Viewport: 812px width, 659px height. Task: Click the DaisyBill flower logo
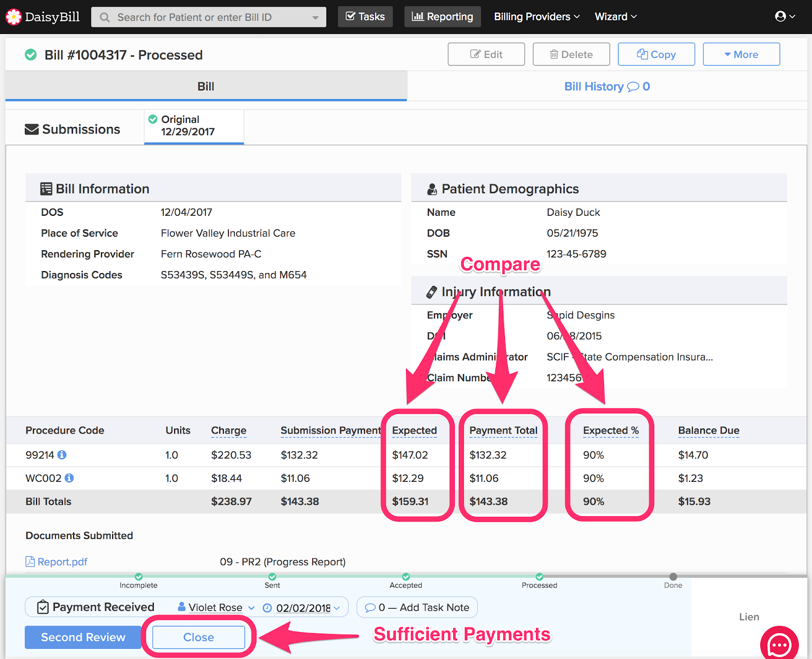14,17
